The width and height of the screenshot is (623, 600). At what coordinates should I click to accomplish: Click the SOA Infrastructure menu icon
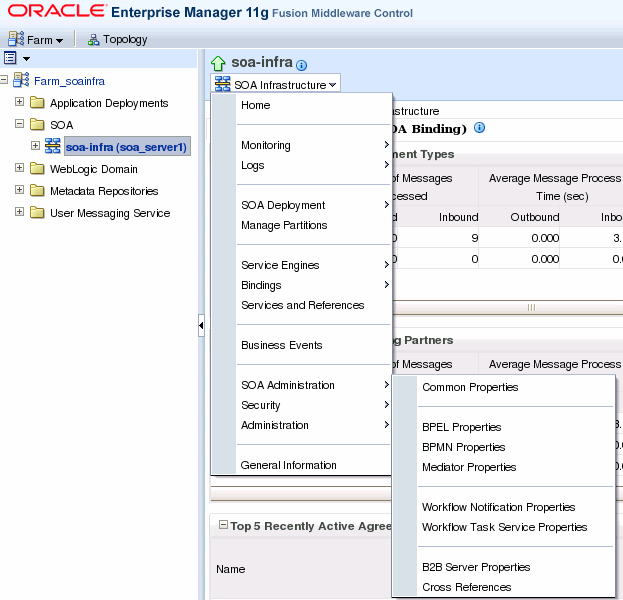tap(222, 84)
